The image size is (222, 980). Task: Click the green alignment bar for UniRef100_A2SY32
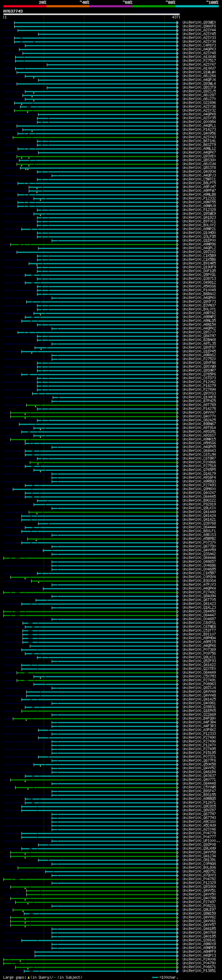pos(96,110)
